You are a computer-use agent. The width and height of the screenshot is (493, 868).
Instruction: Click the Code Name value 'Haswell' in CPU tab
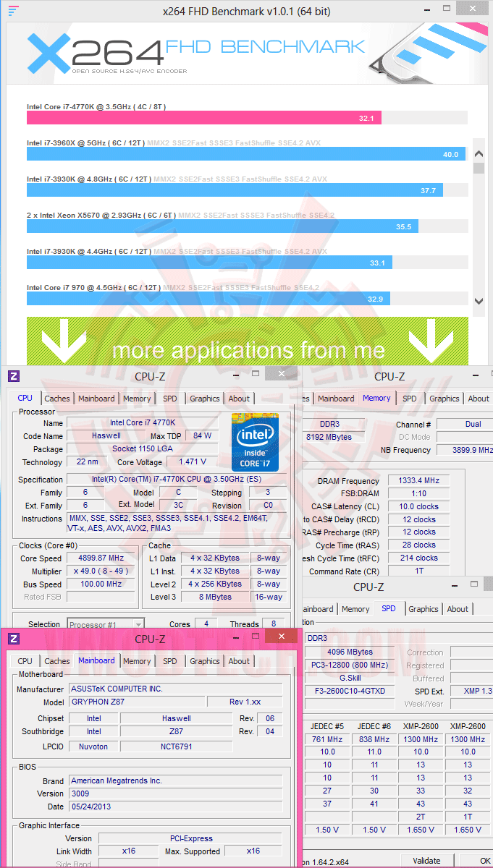[x=106, y=435]
